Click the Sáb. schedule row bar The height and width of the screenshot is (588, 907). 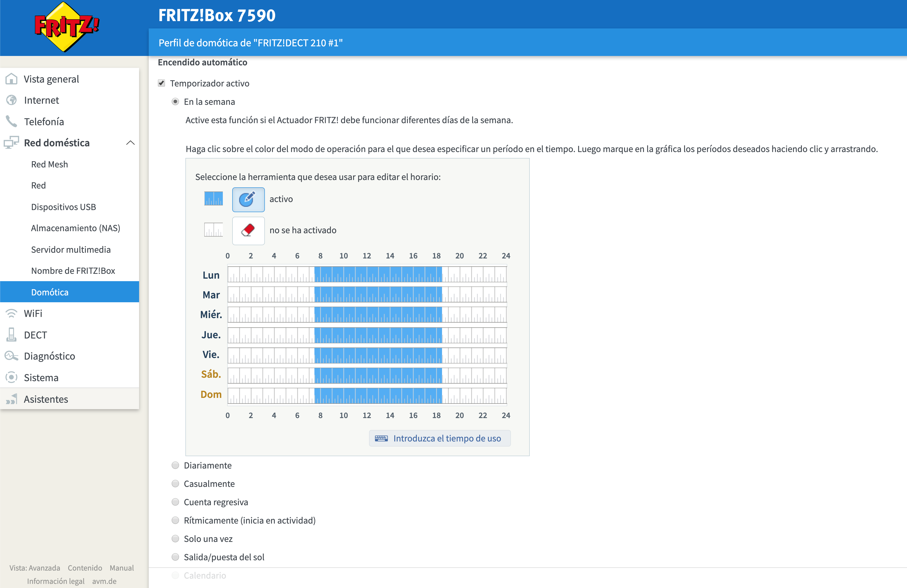367,375
